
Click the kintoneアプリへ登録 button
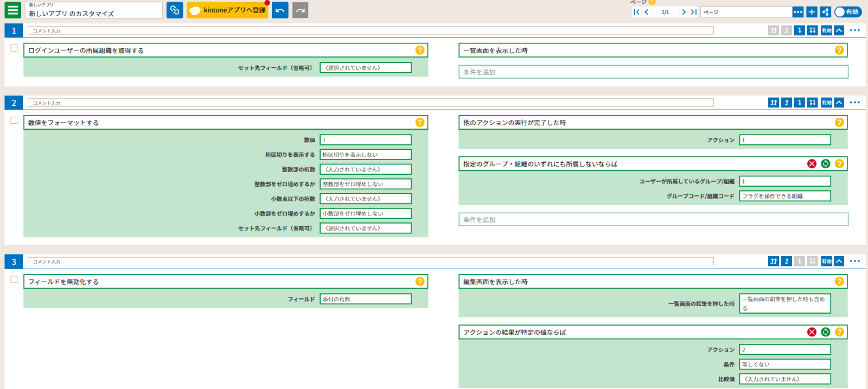pos(227,10)
